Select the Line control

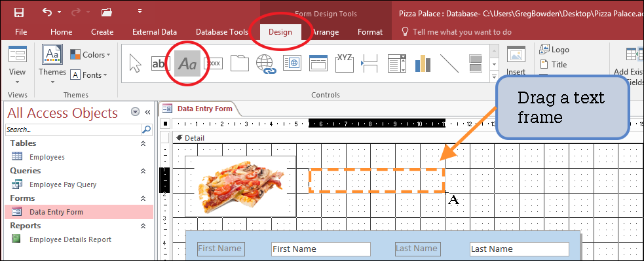coord(449,63)
